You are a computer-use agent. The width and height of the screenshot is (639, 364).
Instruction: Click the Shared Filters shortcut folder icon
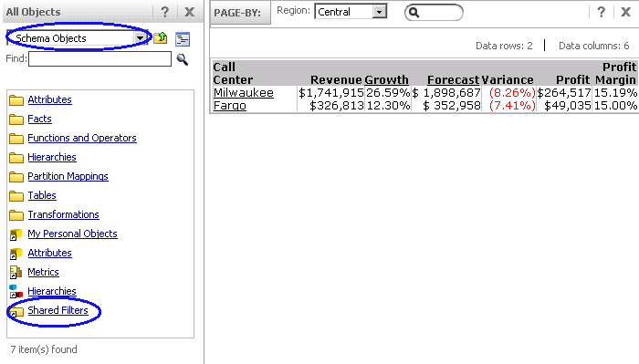click(x=16, y=312)
